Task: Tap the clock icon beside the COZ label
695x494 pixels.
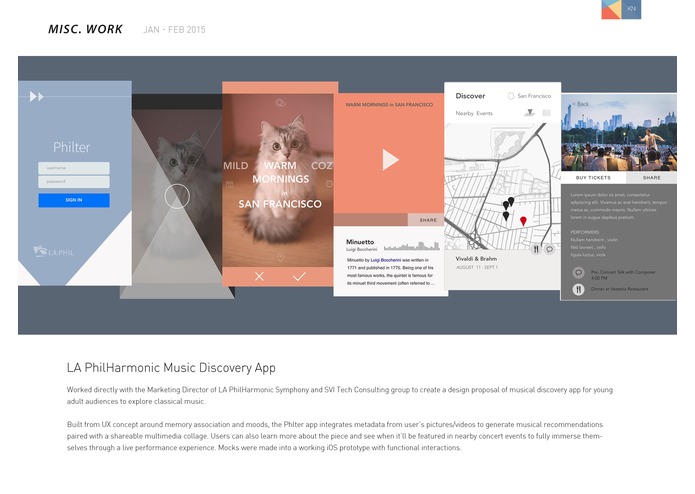Action: 329,183
